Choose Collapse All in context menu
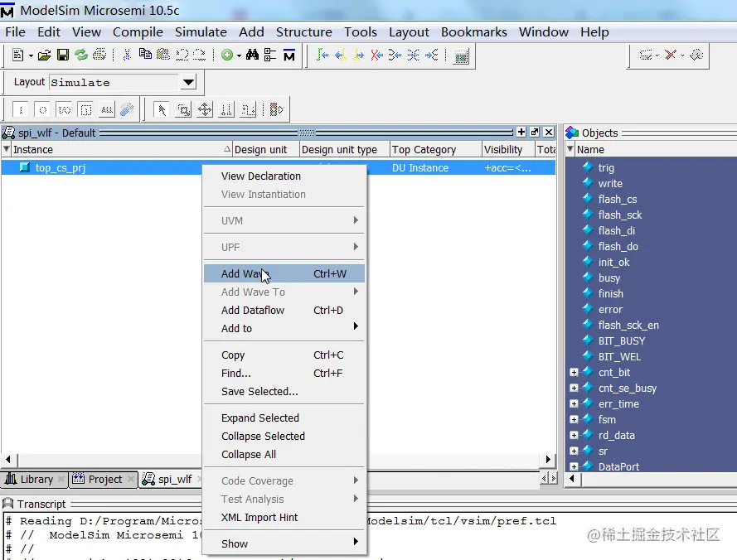Screen dimensions: 737x560 click(x=284, y=454)
